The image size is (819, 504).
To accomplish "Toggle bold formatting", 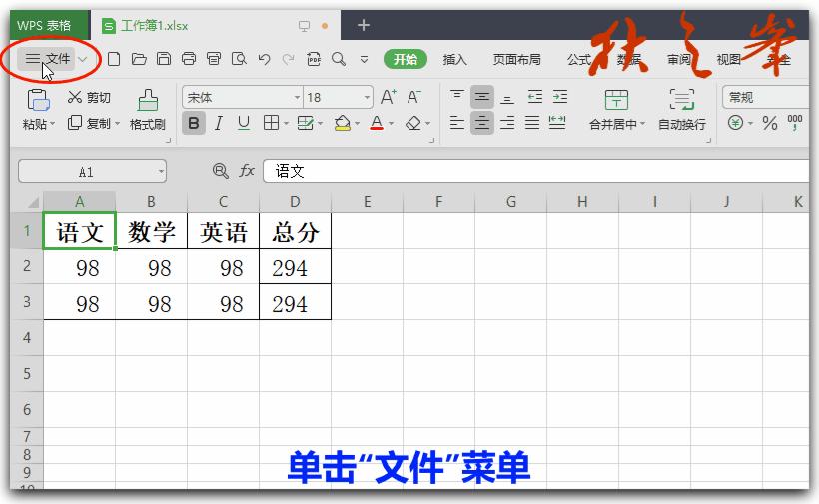I will [x=193, y=123].
